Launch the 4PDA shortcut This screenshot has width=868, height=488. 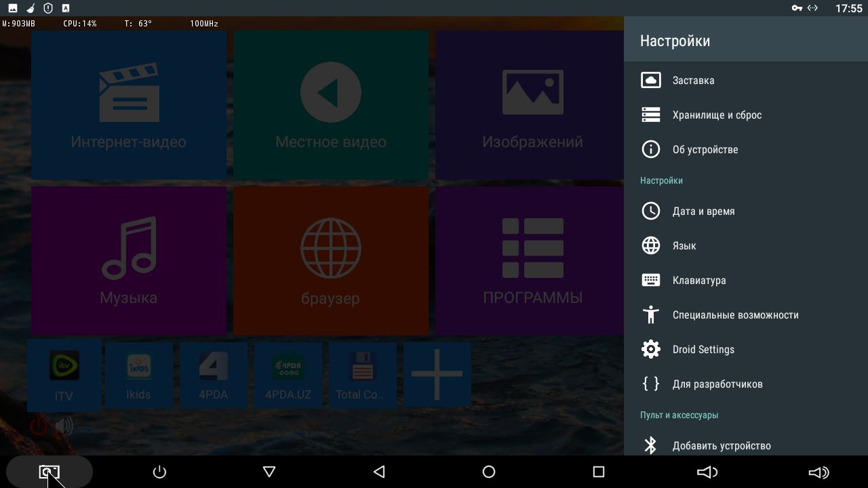coord(214,375)
